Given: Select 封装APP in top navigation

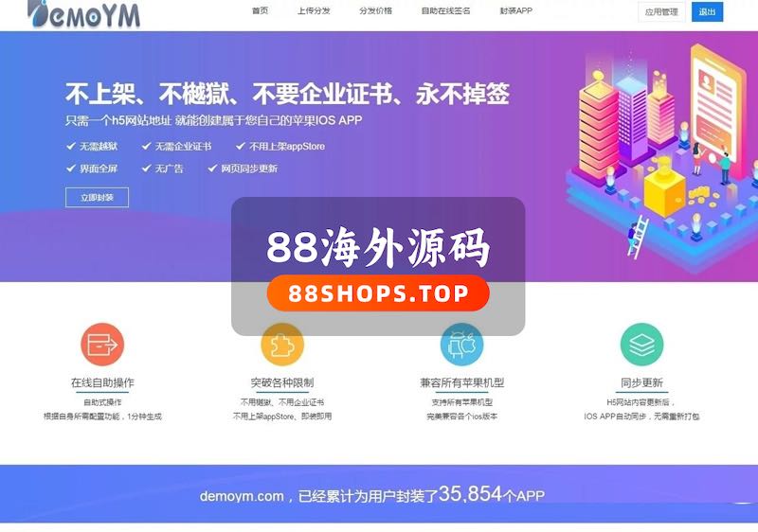Looking at the screenshot, I should coord(515,10).
